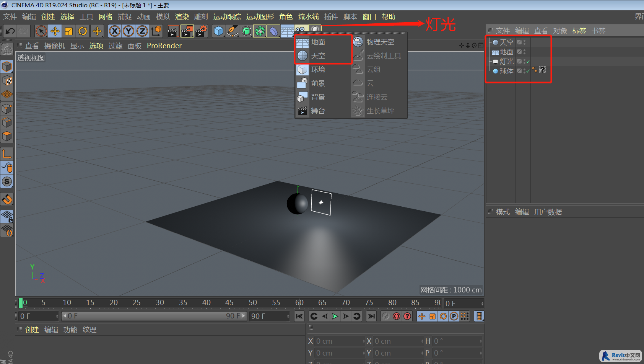Open the 窗口 menu
This screenshot has width=644, height=364.
coord(369,17)
